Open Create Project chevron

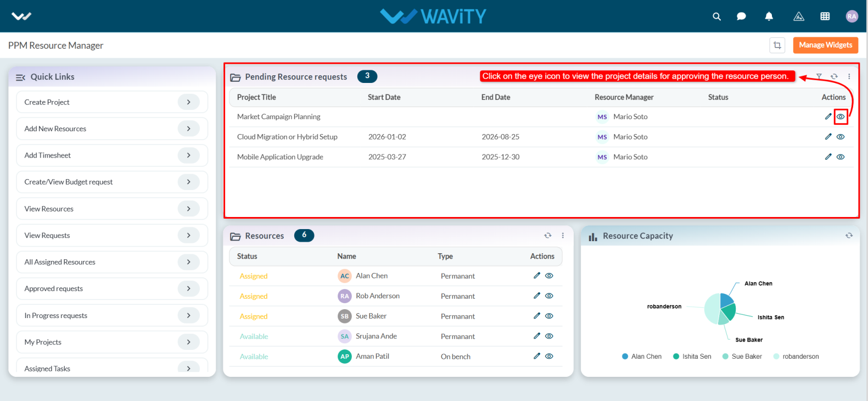[189, 102]
